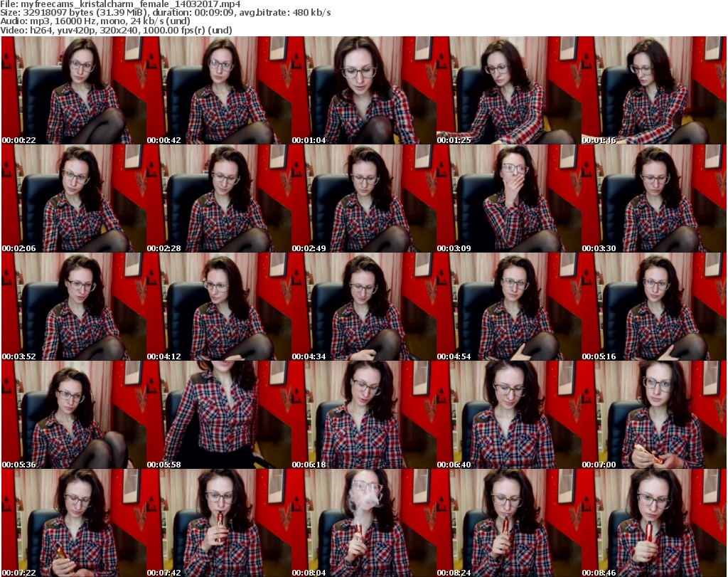The width and height of the screenshot is (728, 577).
Task: Click the frame marked 00:08:24
Action: tap(509, 523)
